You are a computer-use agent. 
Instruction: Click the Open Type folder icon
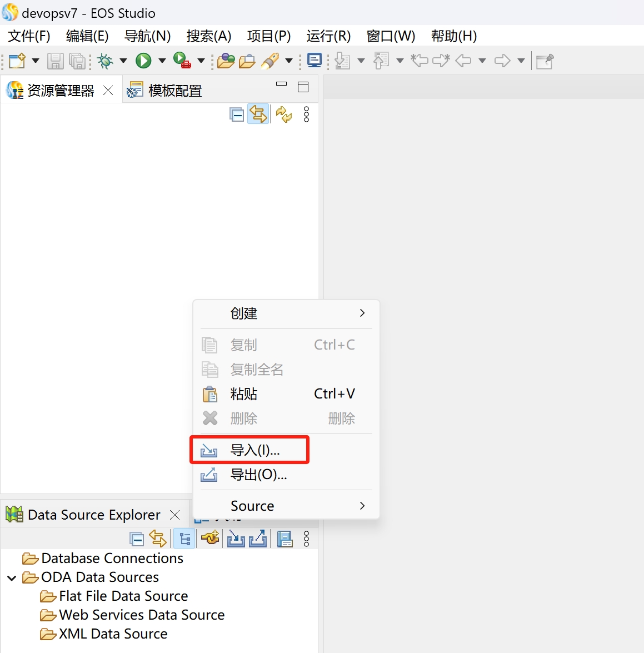click(x=226, y=61)
